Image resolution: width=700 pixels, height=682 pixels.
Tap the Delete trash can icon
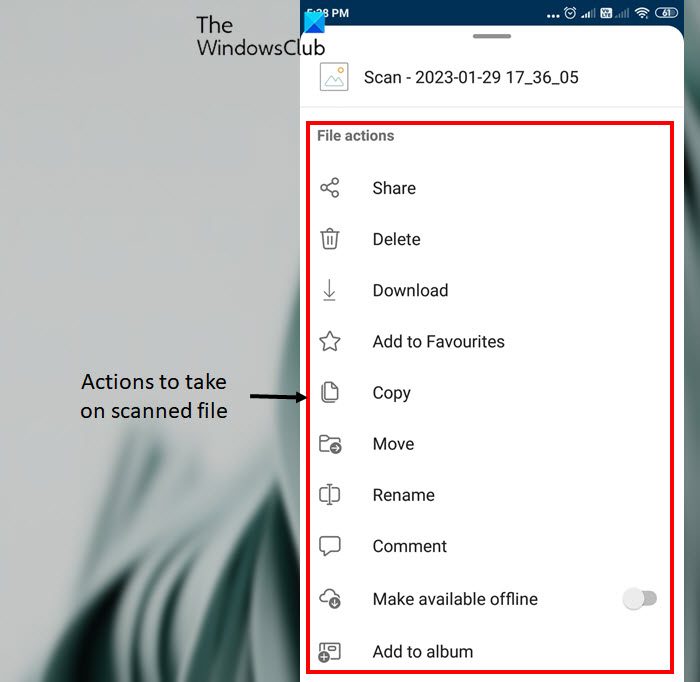coord(330,239)
